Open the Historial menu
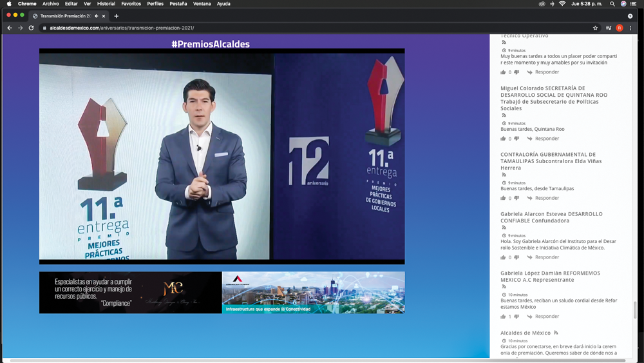 click(x=106, y=4)
